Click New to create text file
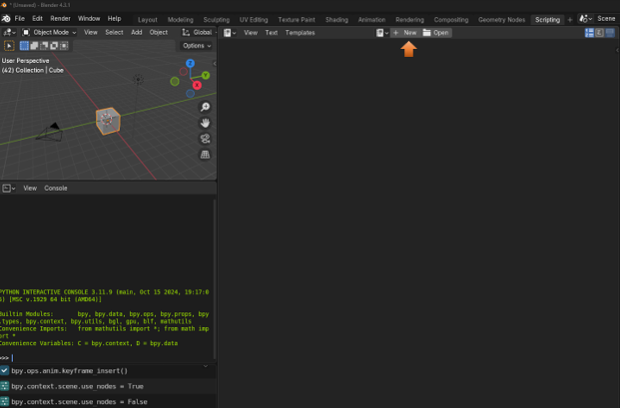 coord(405,33)
